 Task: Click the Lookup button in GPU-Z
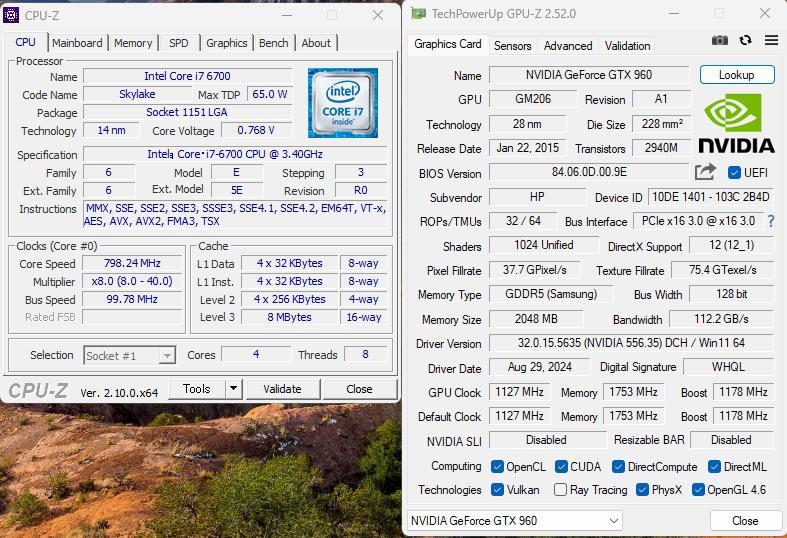click(x=737, y=75)
